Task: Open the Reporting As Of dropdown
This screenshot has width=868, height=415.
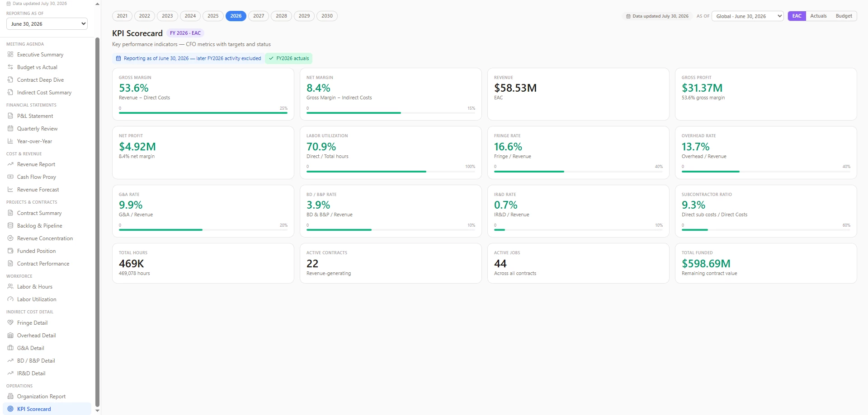Action: pos(47,24)
